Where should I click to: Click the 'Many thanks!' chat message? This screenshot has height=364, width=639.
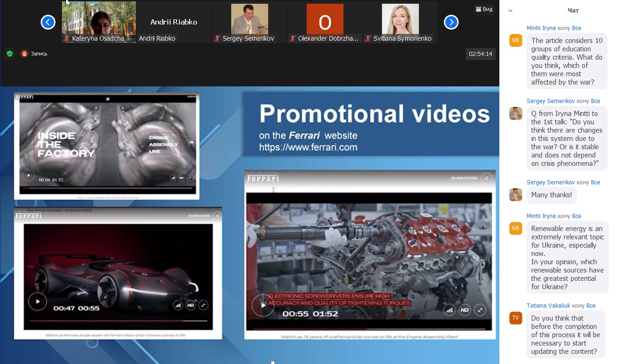coord(552,195)
